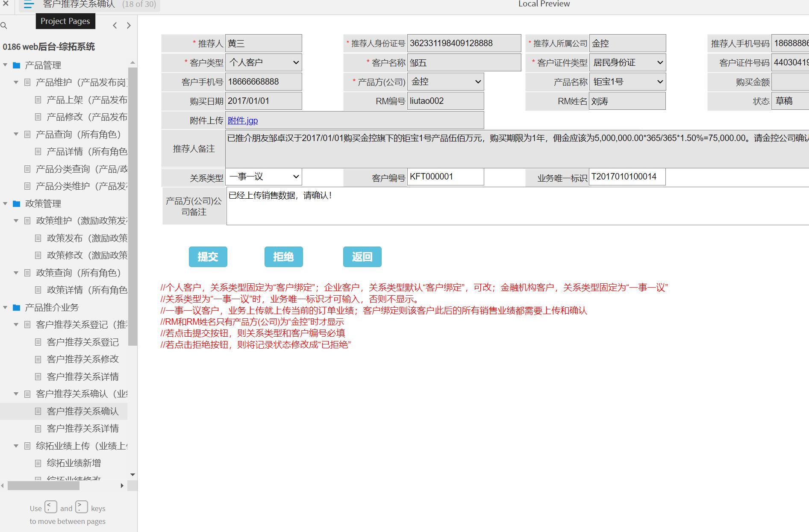809x532 pixels.
Task: Click the 产品方(公司)公司备注 text area
Action: (x=518, y=206)
